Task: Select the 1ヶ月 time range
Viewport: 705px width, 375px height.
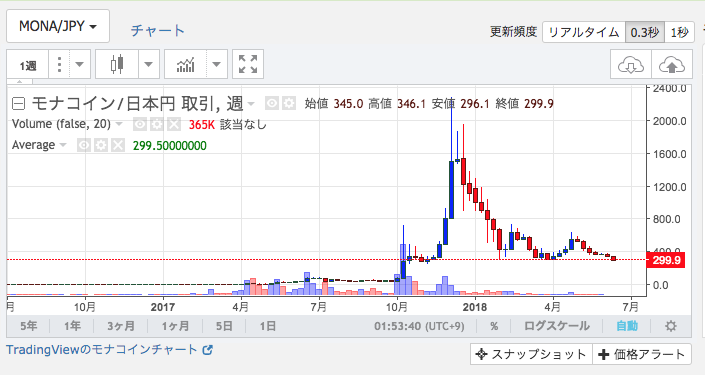Action: (175, 326)
